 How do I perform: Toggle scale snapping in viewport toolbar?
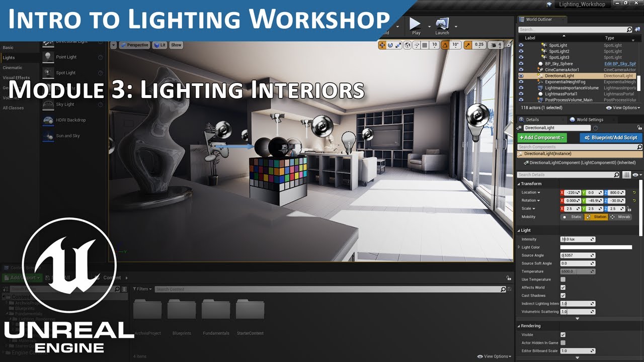468,45
